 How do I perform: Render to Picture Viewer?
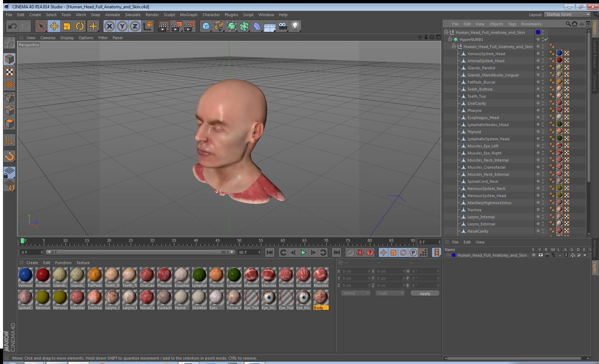tap(176, 26)
